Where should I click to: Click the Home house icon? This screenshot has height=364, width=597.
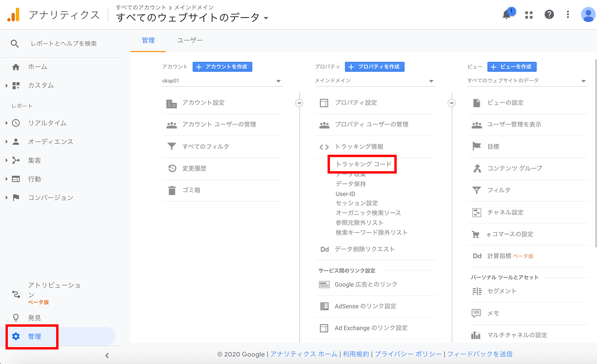pos(16,67)
